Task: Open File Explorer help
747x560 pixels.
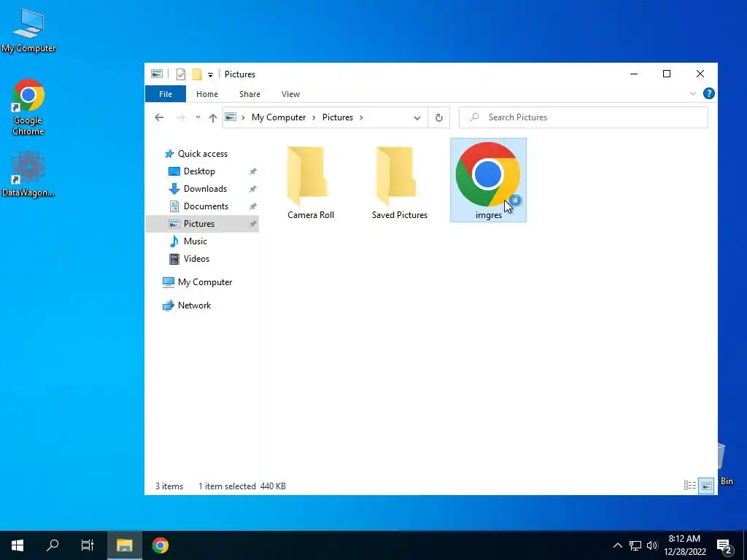Action: [x=708, y=93]
